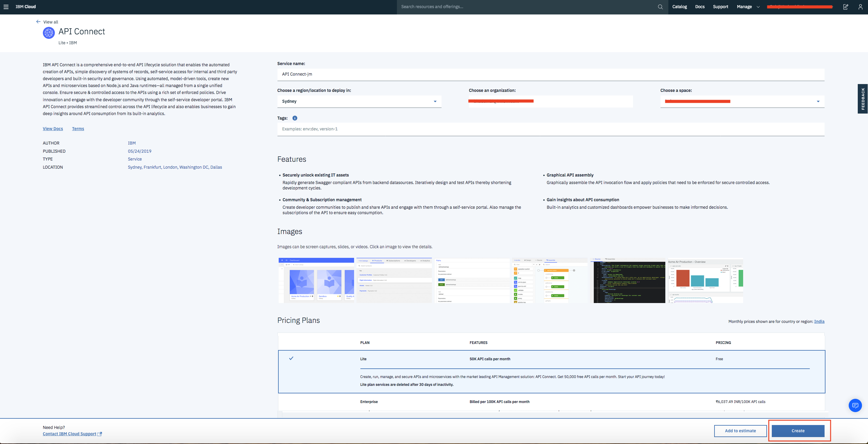
Task: Open the hamburger navigation menu
Action: point(6,7)
